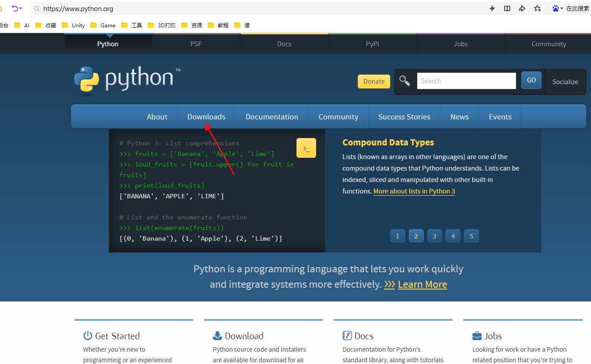
Task: Click the GO search button
Action: click(531, 80)
